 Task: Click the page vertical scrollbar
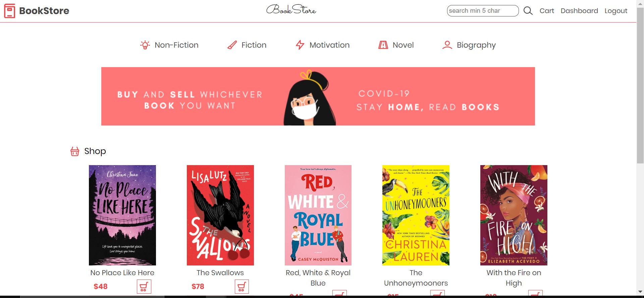pos(640,149)
